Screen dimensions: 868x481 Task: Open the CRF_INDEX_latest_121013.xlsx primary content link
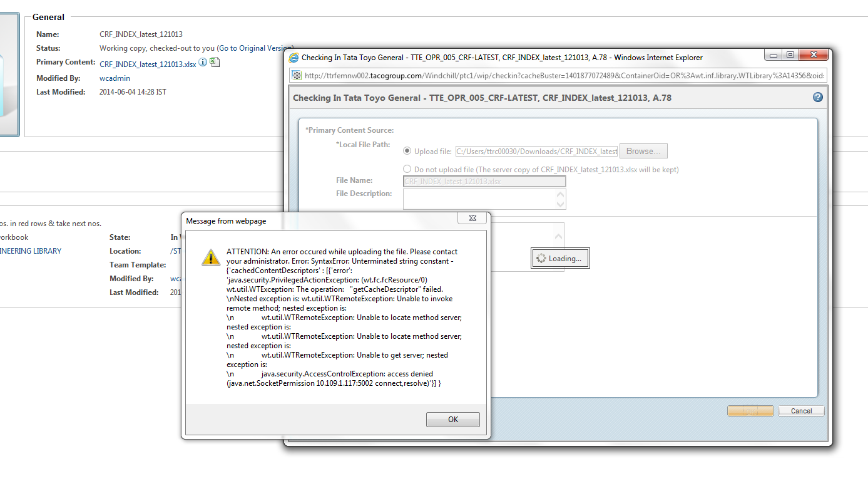(x=148, y=64)
